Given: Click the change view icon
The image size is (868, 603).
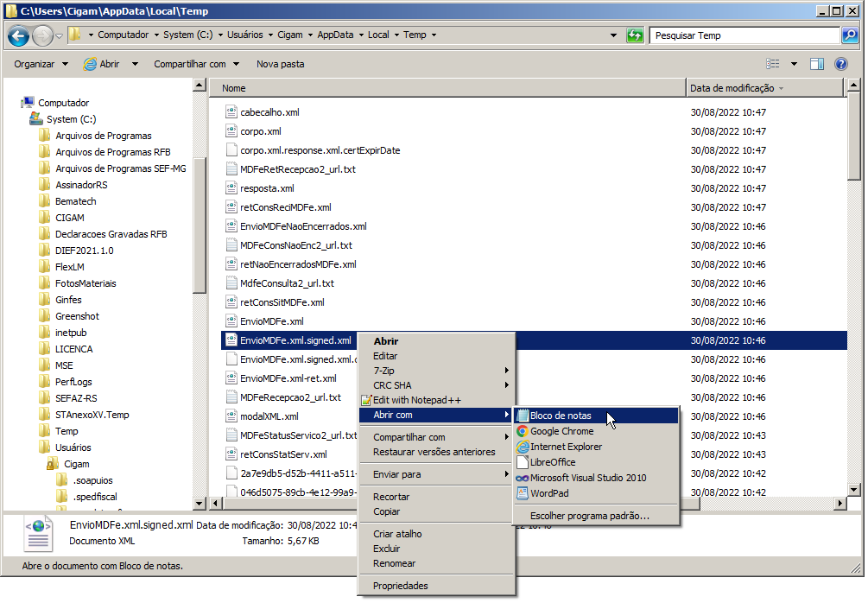Looking at the screenshot, I should pos(773,64).
